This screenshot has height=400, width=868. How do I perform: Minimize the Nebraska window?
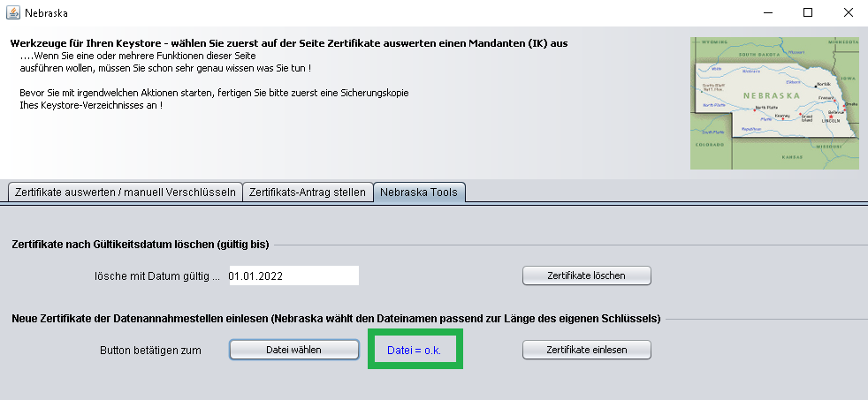click(768, 12)
